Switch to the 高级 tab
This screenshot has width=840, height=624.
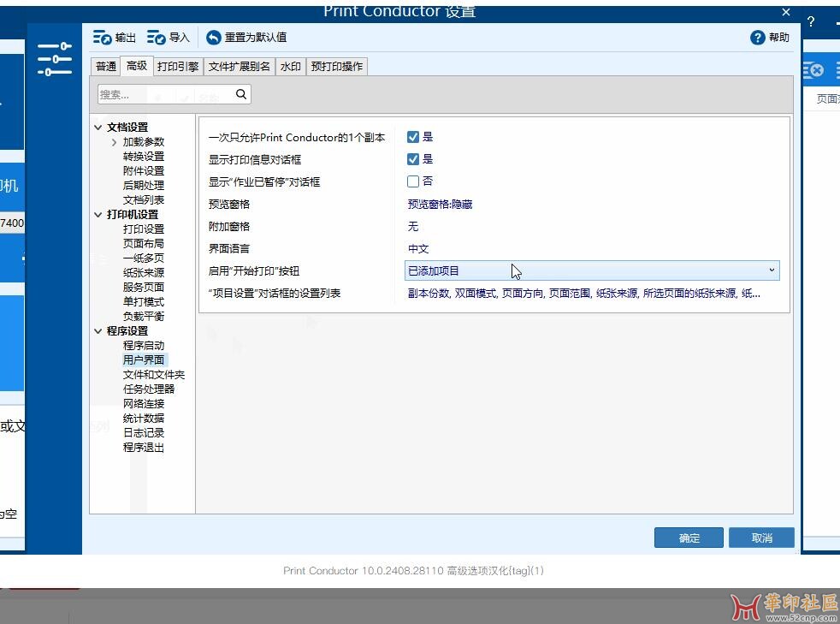click(x=137, y=65)
